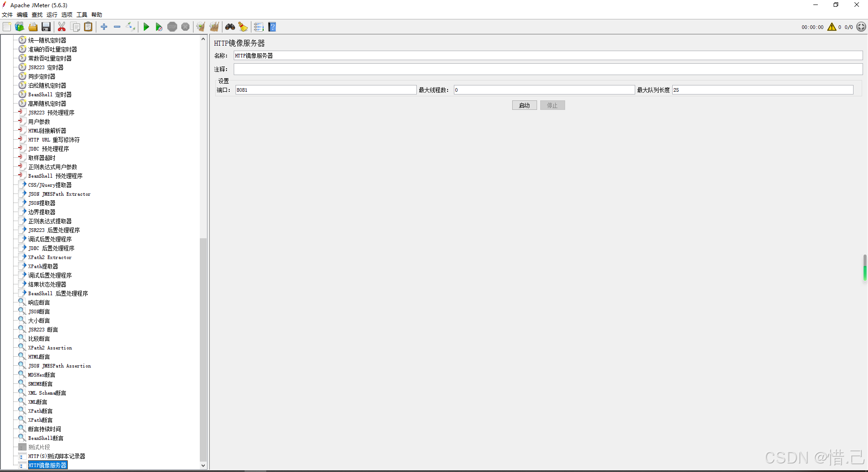
Task: Select CSS/JQuery提取器 tree node
Action: click(50, 185)
